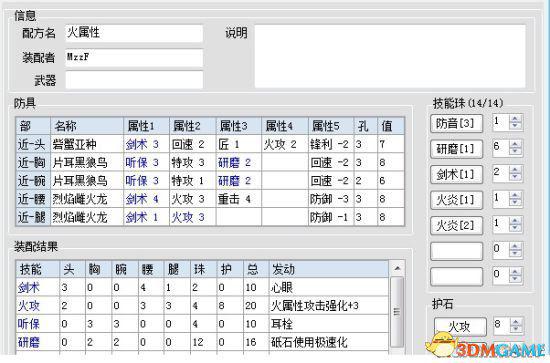Select the 剑术 row in results table
This screenshot has width=550, height=363.
202,288
